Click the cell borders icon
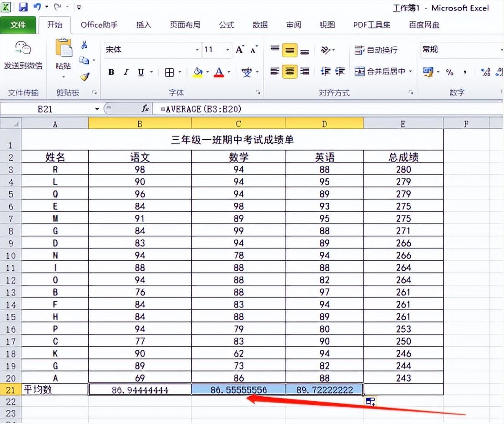 coord(169,72)
